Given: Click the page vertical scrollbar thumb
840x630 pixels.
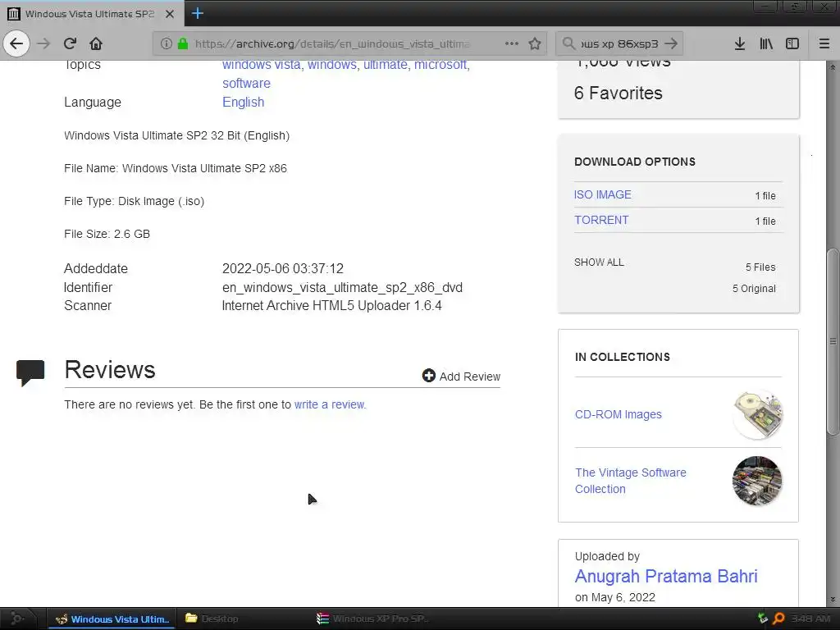Looking at the screenshot, I should pyautogui.click(x=833, y=341).
